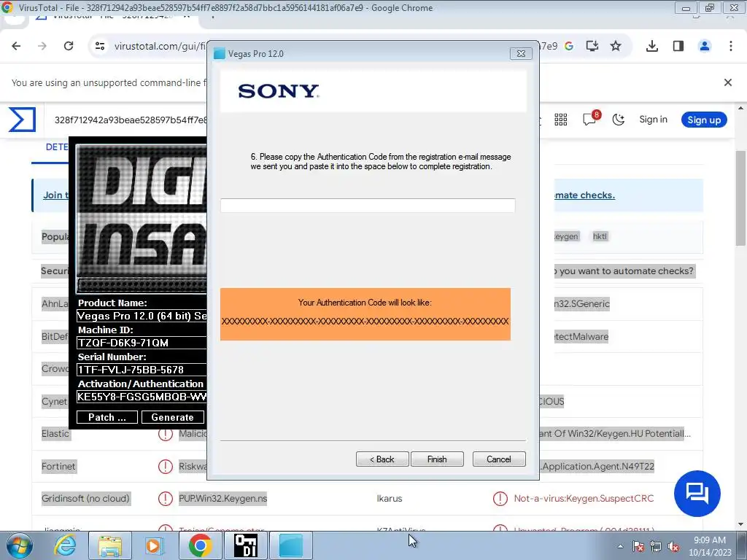Open the VirusTotal chat bubble
The height and width of the screenshot is (560, 747).
(x=697, y=494)
